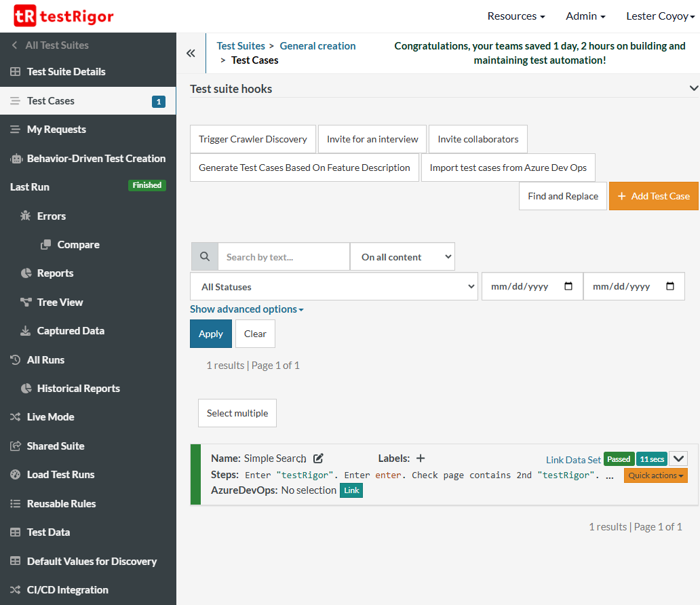Click the Add Test Case button
700x605 pixels.
(653, 196)
